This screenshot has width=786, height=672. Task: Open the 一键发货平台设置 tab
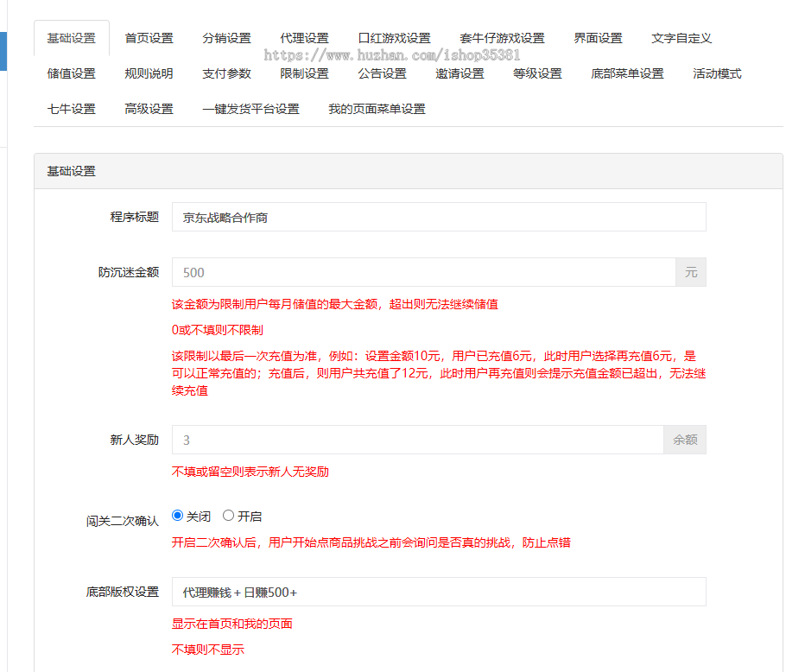[250, 109]
